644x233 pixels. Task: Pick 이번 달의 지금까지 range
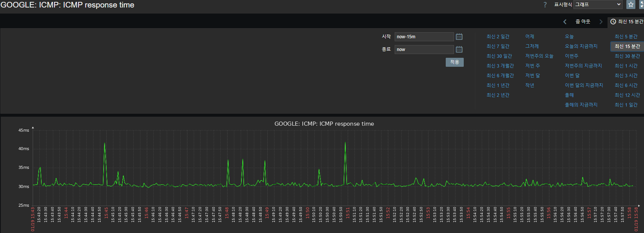(584, 86)
